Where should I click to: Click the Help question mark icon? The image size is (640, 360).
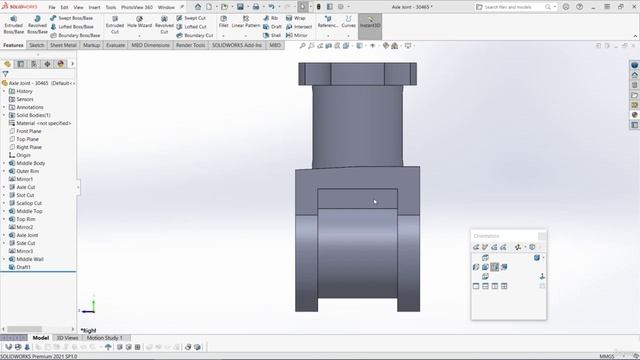pyautogui.click(x=580, y=7)
